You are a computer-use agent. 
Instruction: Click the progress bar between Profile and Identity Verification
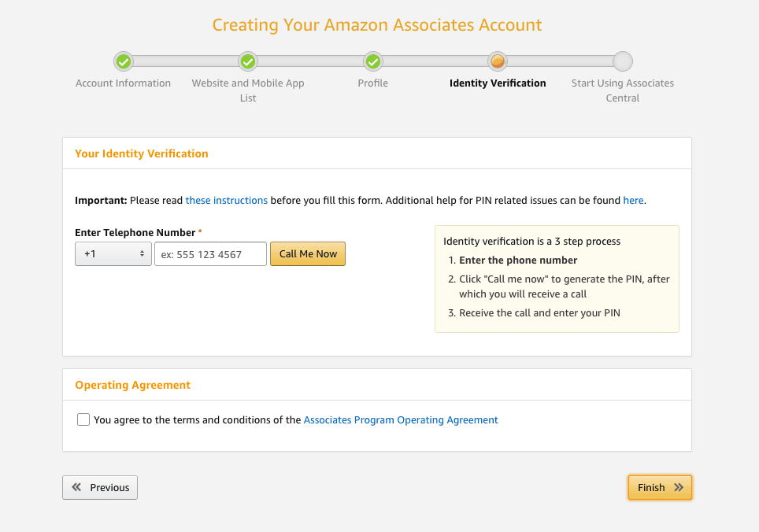tap(435, 61)
